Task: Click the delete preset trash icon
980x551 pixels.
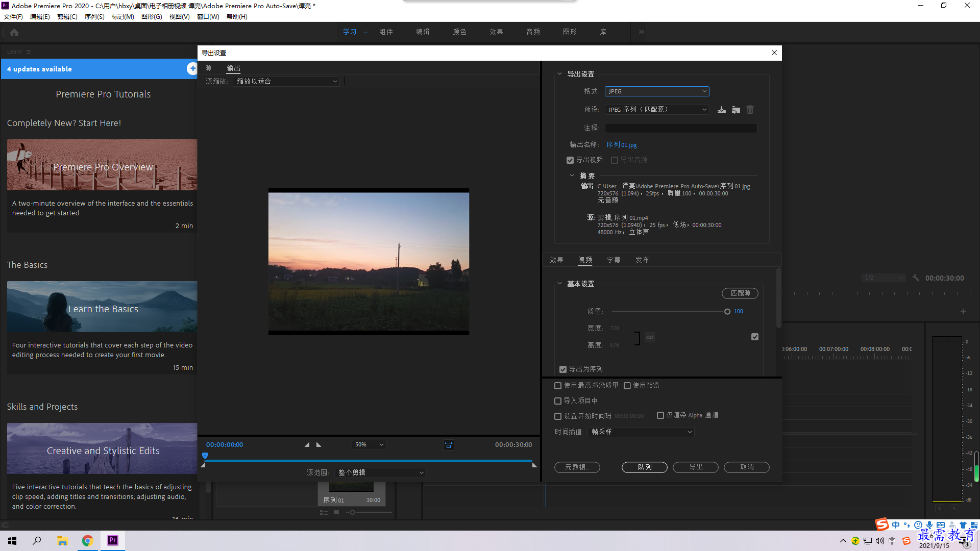Action: [x=750, y=110]
